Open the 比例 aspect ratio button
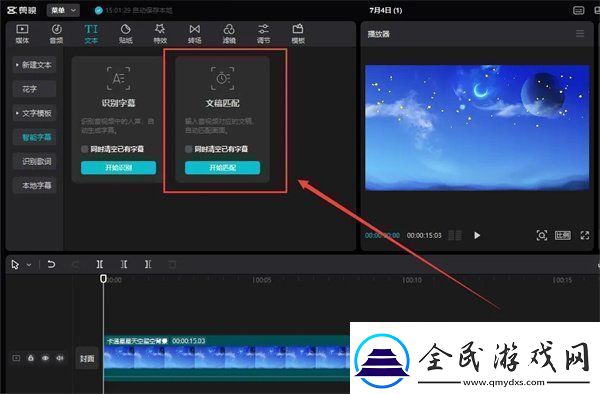600x394 pixels. (562, 235)
